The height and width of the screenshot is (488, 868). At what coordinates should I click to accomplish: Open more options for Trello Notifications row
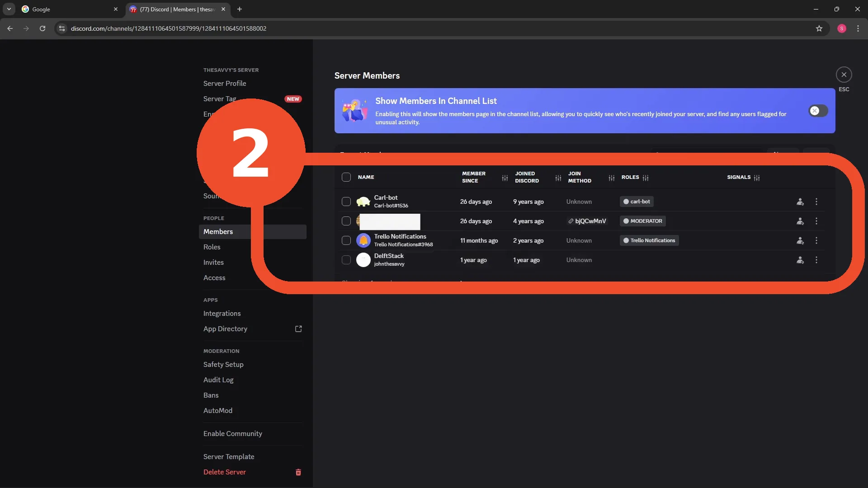coord(816,241)
